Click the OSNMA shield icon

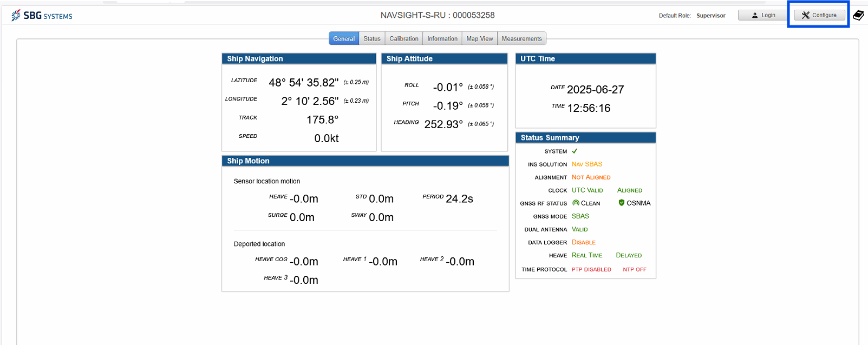point(621,203)
